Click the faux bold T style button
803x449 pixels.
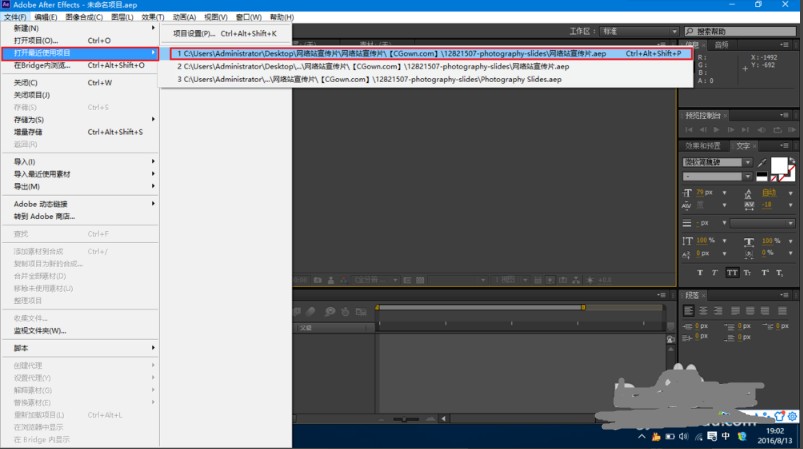701,272
